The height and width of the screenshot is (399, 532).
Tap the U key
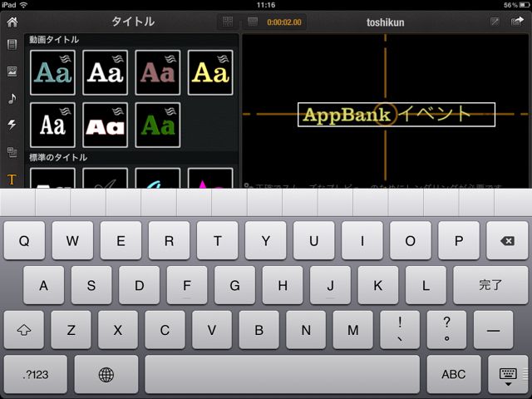[x=314, y=240]
